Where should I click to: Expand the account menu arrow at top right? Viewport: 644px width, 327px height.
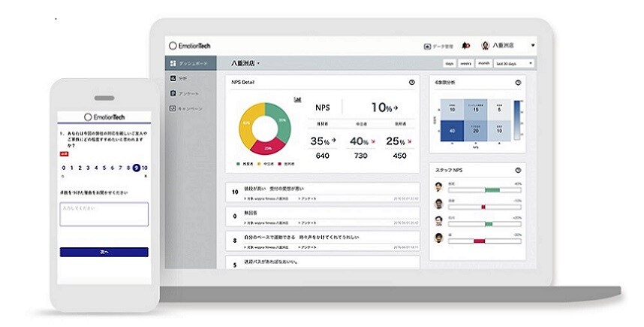[532, 46]
